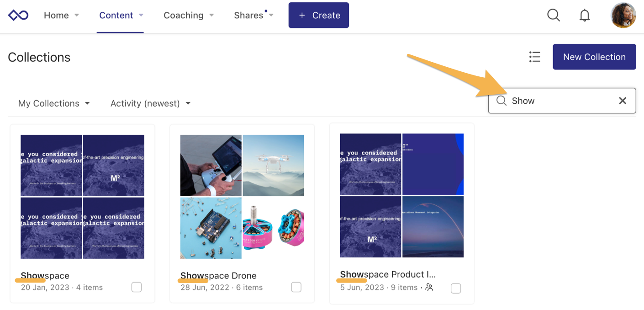Click the infinity logo icon
This screenshot has width=644, height=310.
(x=18, y=16)
